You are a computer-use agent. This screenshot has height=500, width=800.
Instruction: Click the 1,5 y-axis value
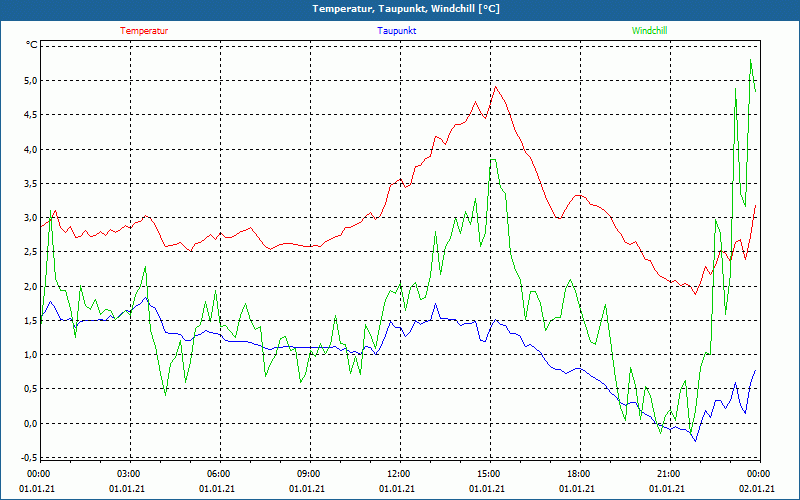tap(31, 320)
